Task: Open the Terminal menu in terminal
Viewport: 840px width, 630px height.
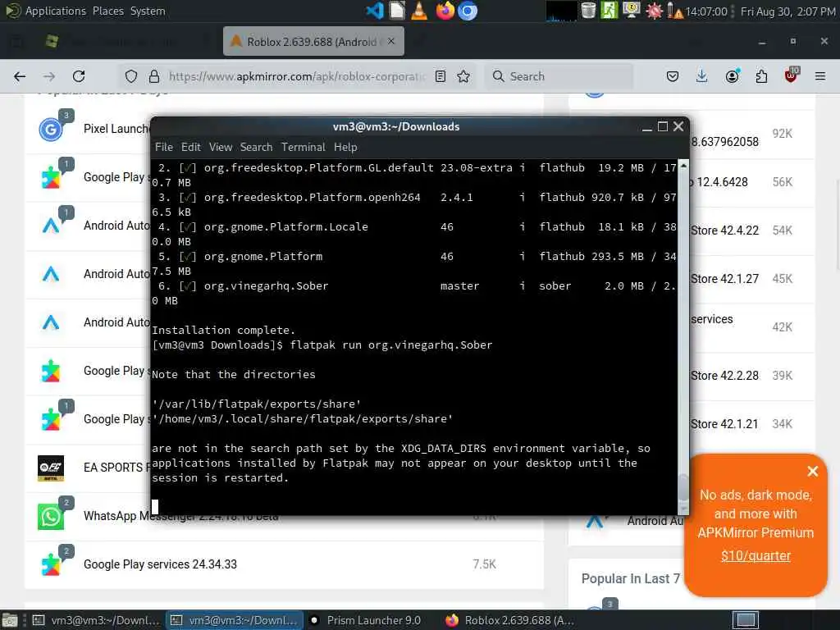Action: tap(304, 147)
